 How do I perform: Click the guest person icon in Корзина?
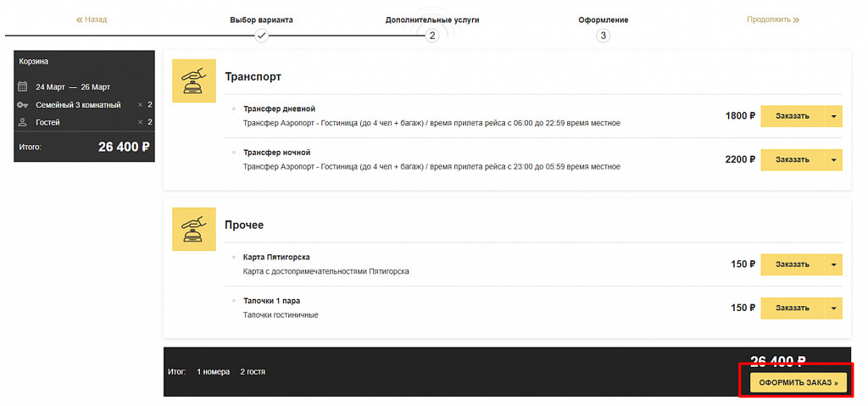23,122
